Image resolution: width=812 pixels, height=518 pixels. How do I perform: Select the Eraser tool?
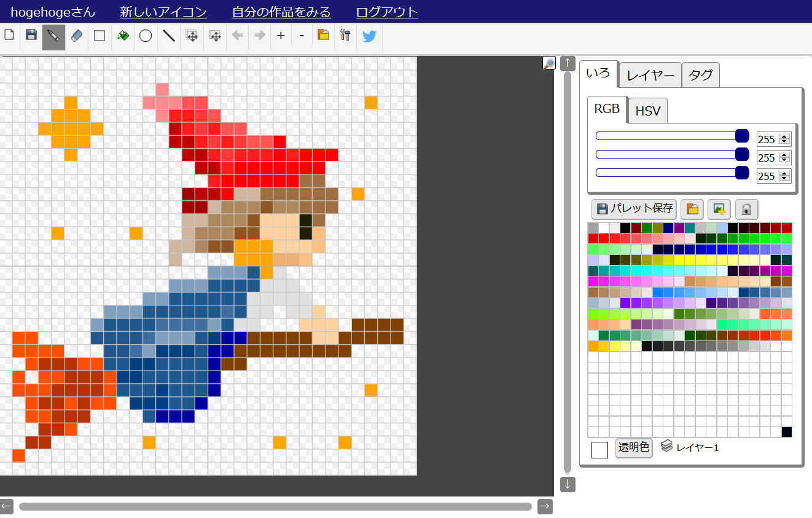pos(76,36)
